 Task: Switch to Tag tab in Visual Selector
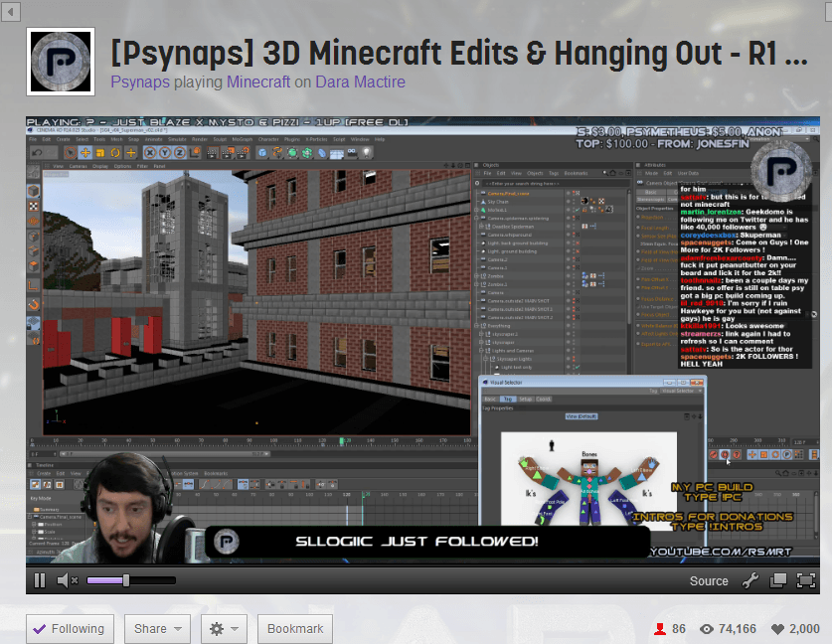point(508,399)
